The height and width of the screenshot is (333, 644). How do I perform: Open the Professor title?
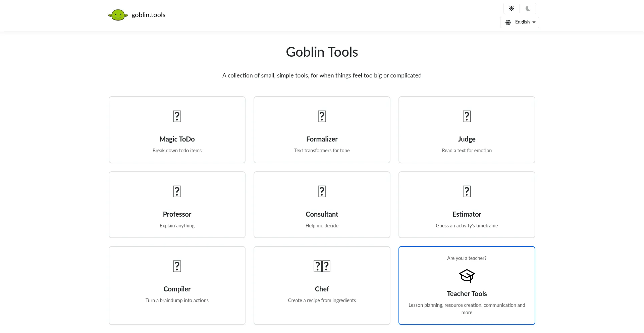coord(177,214)
